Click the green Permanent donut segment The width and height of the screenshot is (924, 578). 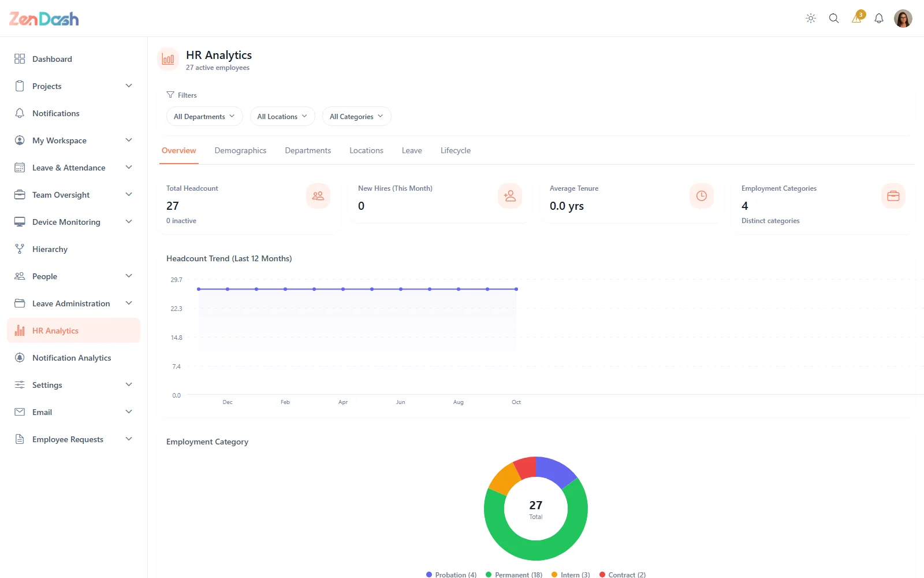(x=546, y=549)
